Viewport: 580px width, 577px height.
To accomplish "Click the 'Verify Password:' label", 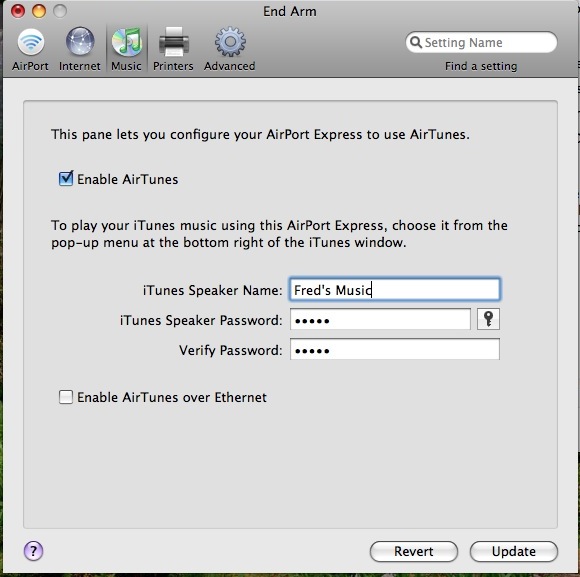I will click(231, 350).
